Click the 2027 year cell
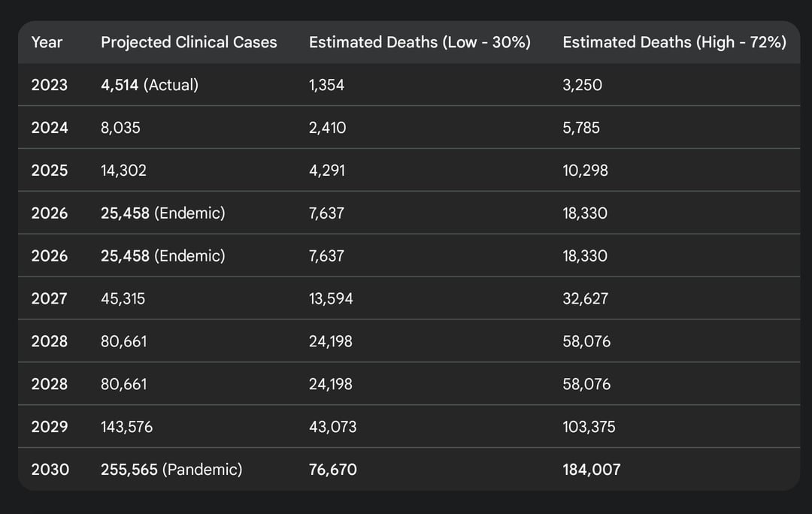Screen dimensions: 812x514 pos(50,298)
